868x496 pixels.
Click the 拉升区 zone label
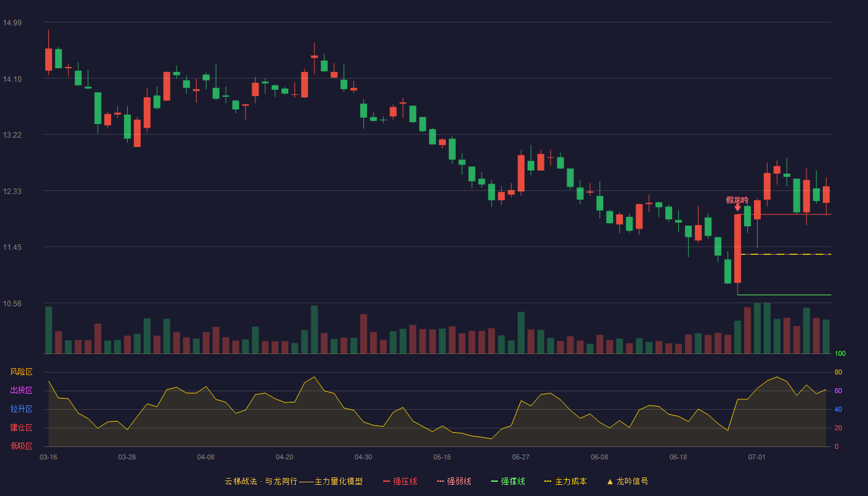click(x=21, y=409)
